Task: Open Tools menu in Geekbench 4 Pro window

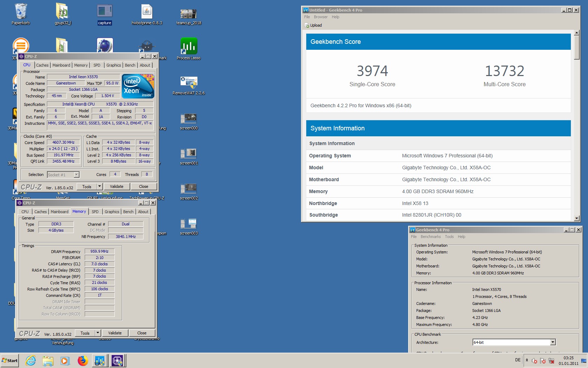Action: point(449,237)
